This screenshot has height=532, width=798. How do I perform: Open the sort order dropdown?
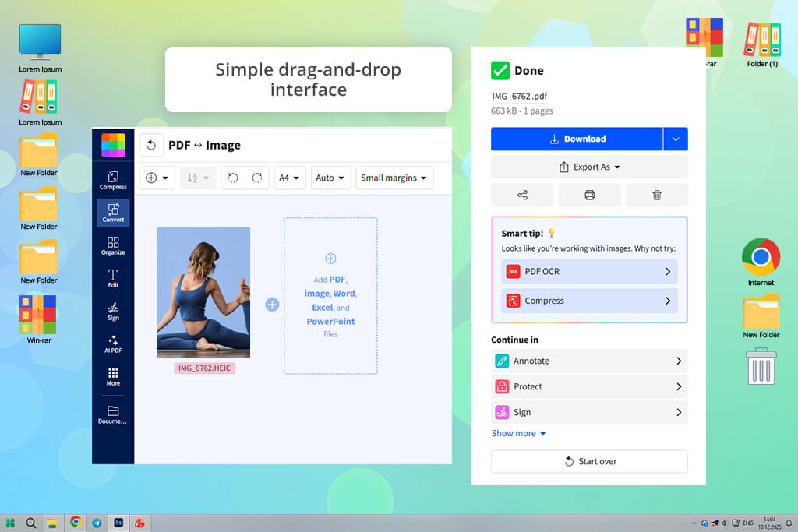(198, 178)
